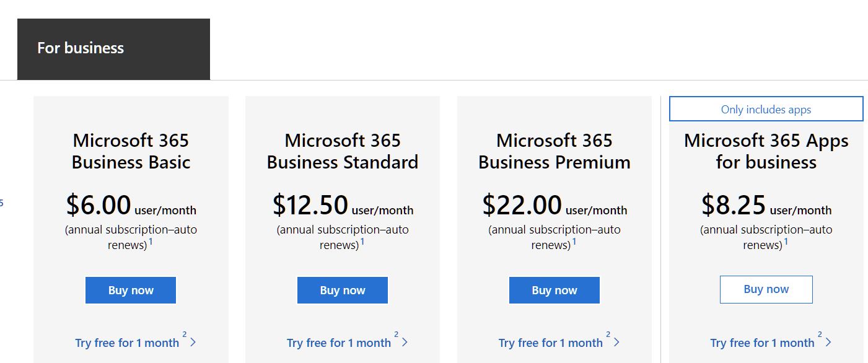This screenshot has height=363, width=868.
Task: Select Buy now for Apps for business
Action: tap(766, 289)
